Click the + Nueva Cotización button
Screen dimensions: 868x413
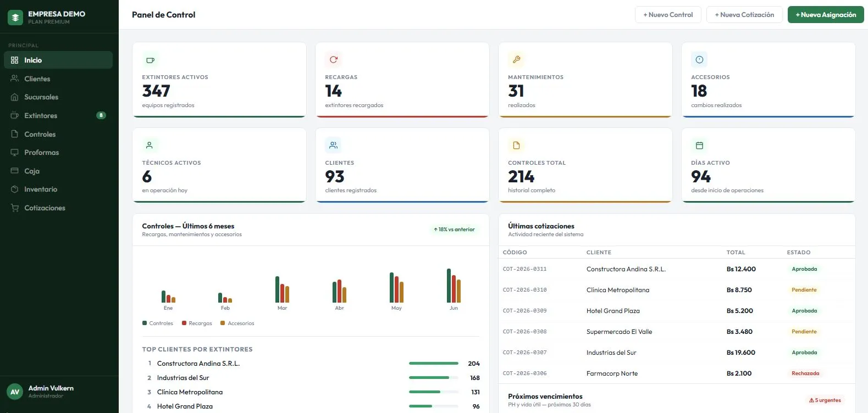click(744, 15)
